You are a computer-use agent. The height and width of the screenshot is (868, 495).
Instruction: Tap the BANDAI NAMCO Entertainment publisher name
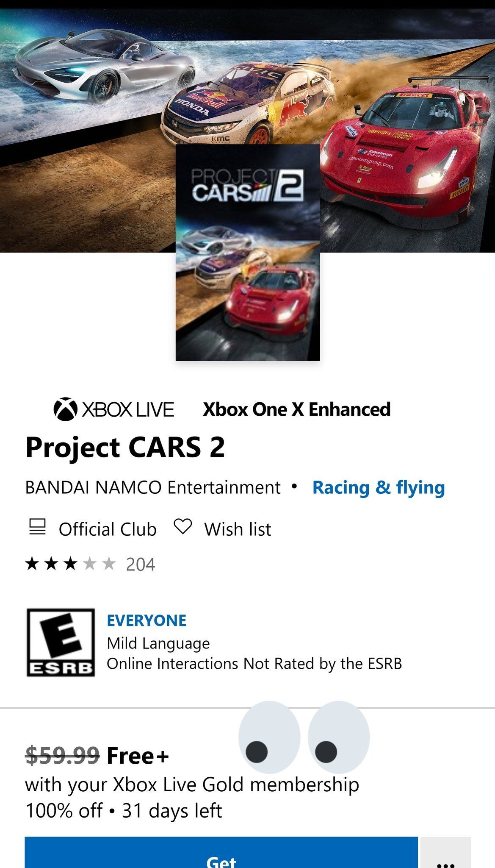[x=153, y=487]
